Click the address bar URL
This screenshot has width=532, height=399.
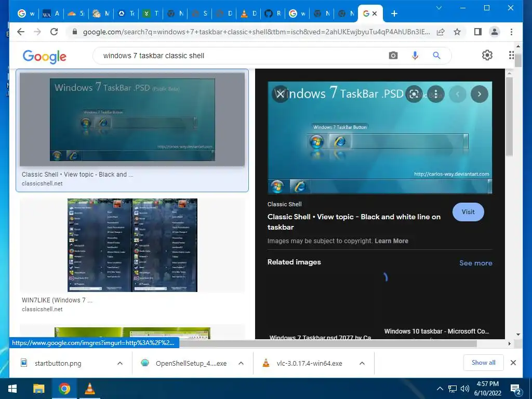point(256,32)
